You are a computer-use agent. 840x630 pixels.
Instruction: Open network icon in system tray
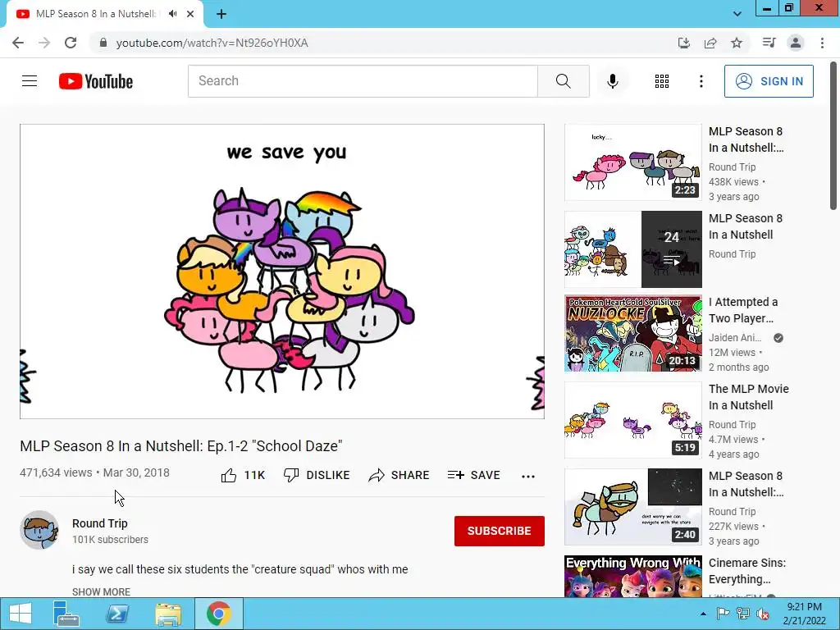[743, 614]
